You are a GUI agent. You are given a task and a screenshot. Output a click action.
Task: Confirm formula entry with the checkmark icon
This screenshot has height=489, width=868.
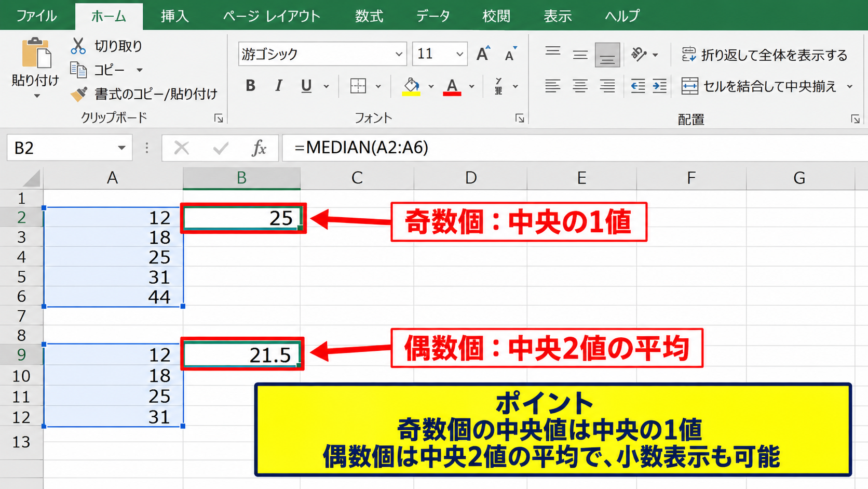221,148
